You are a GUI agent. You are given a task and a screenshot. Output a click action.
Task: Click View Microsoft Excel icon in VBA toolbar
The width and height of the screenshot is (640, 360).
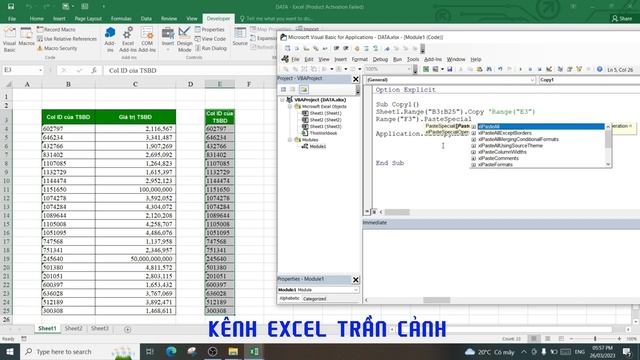point(426,69)
